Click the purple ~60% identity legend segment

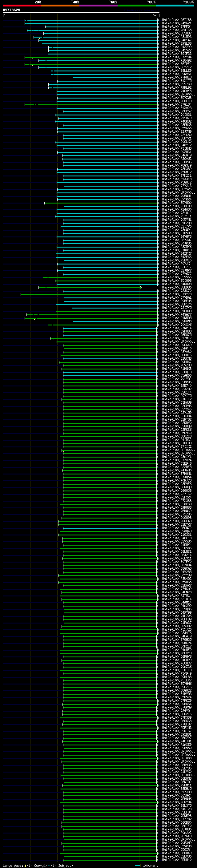click(99, 6)
